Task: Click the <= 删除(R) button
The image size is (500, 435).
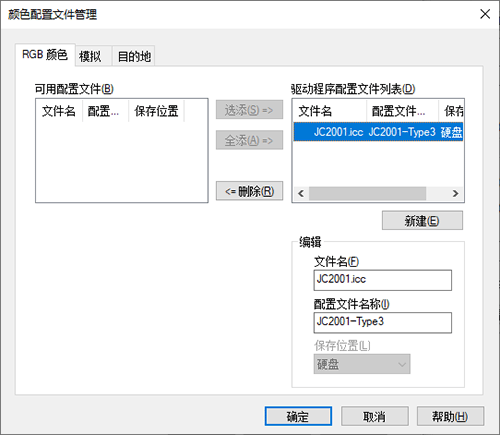Action: (x=249, y=191)
